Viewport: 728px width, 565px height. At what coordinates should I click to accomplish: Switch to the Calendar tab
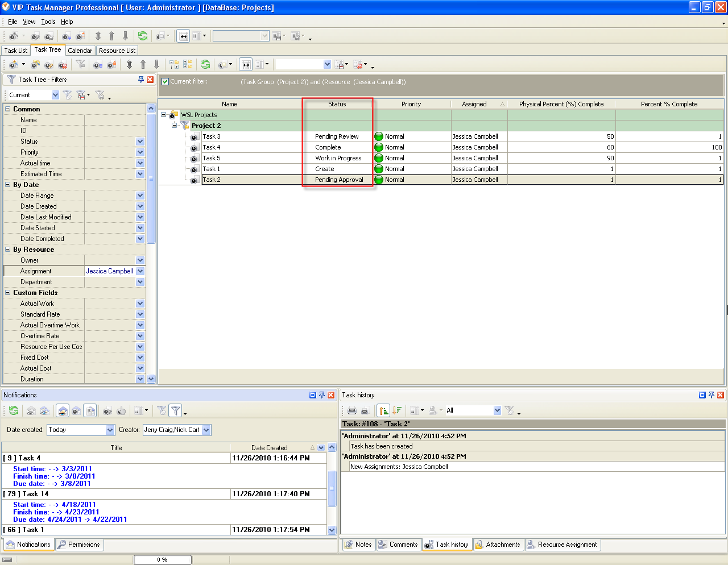[x=80, y=51]
